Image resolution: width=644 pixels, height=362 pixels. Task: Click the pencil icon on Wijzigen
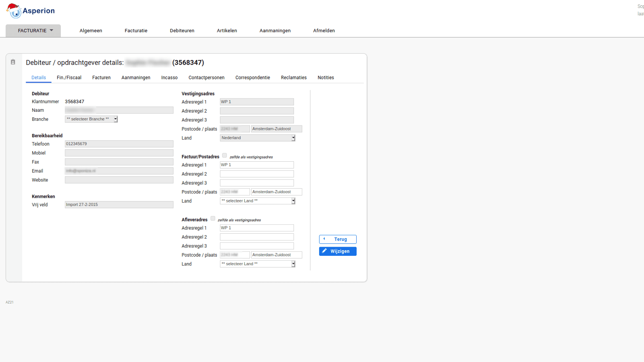[x=324, y=251]
